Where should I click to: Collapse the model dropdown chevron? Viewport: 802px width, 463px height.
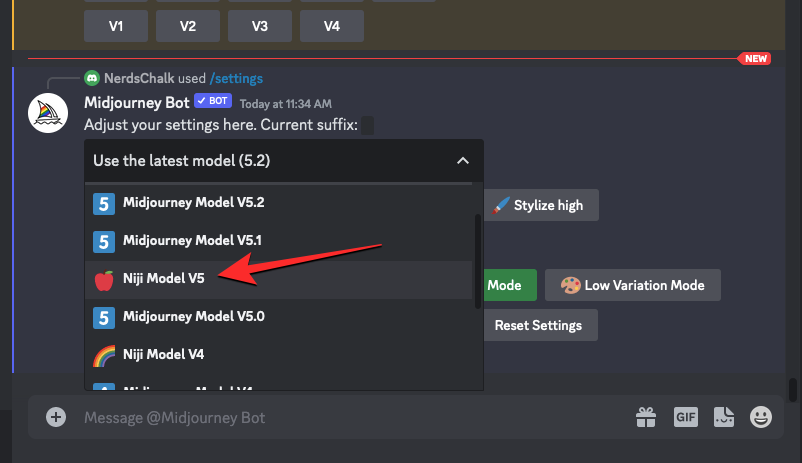coord(462,160)
